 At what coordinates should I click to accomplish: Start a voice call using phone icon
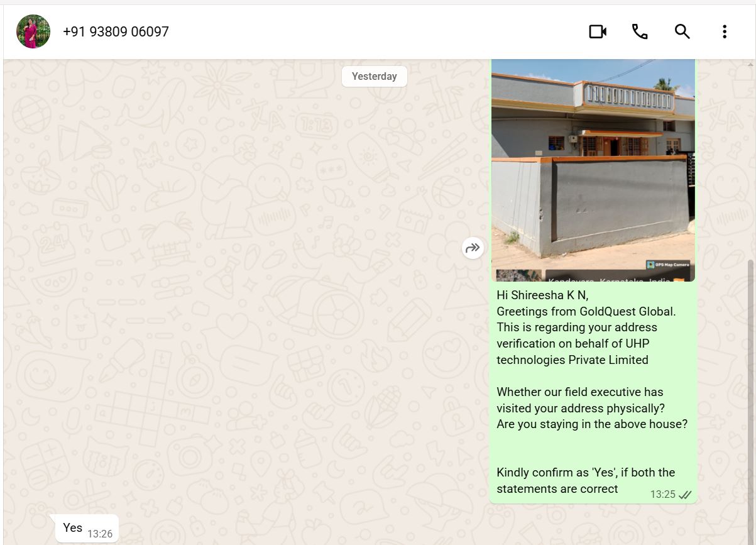[x=640, y=31]
